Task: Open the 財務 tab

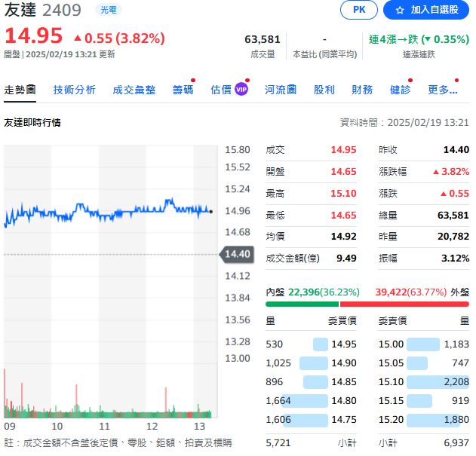Action: point(362,90)
